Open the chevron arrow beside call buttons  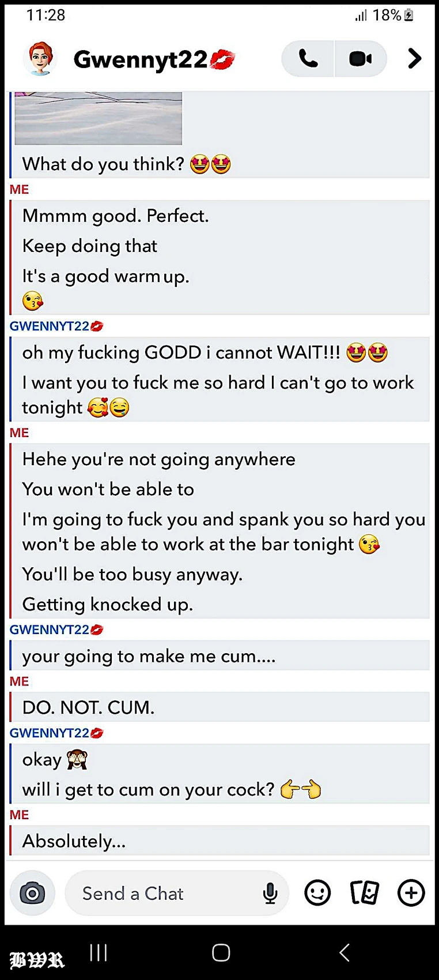(x=414, y=59)
